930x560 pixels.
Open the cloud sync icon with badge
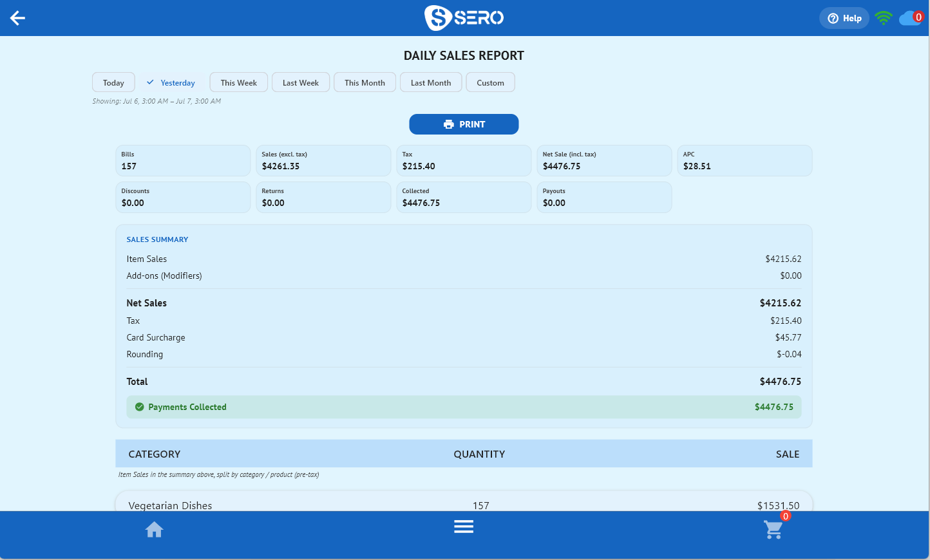click(911, 18)
